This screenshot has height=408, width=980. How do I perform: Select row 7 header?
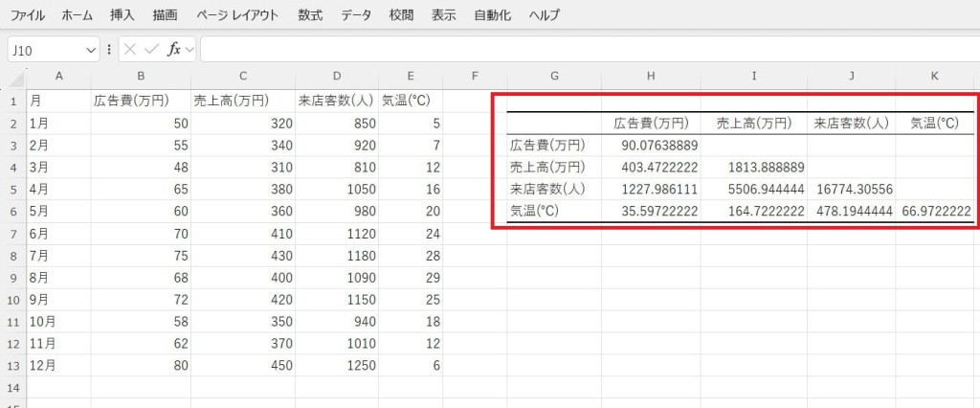tap(13, 235)
